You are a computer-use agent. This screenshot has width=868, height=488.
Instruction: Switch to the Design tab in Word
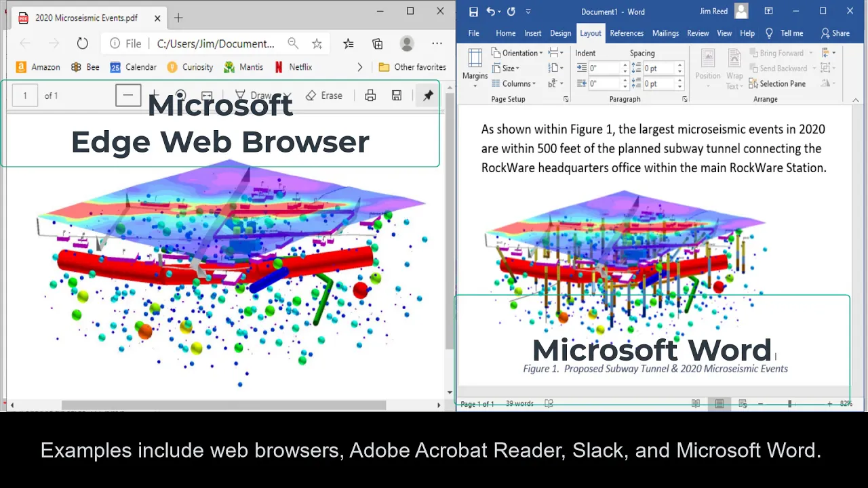[561, 33]
